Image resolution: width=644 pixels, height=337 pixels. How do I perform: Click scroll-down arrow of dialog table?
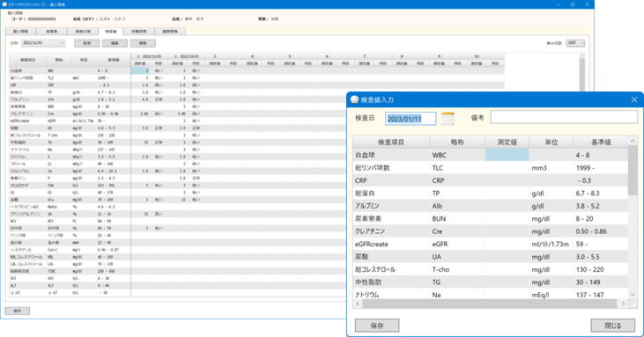point(633,295)
